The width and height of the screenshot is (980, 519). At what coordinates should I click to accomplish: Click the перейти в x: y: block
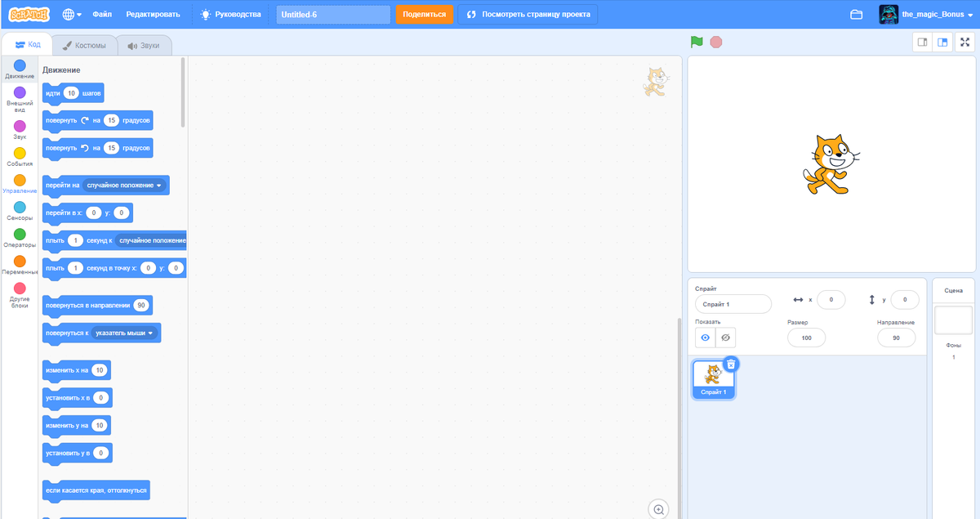87,213
